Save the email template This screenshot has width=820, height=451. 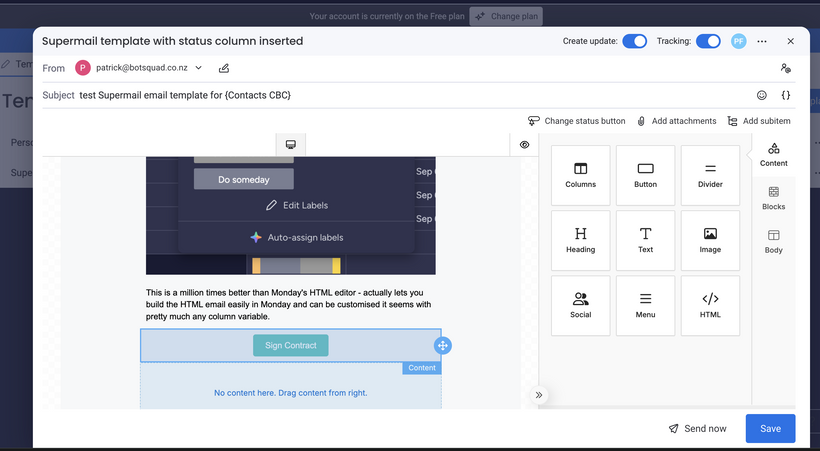click(770, 429)
